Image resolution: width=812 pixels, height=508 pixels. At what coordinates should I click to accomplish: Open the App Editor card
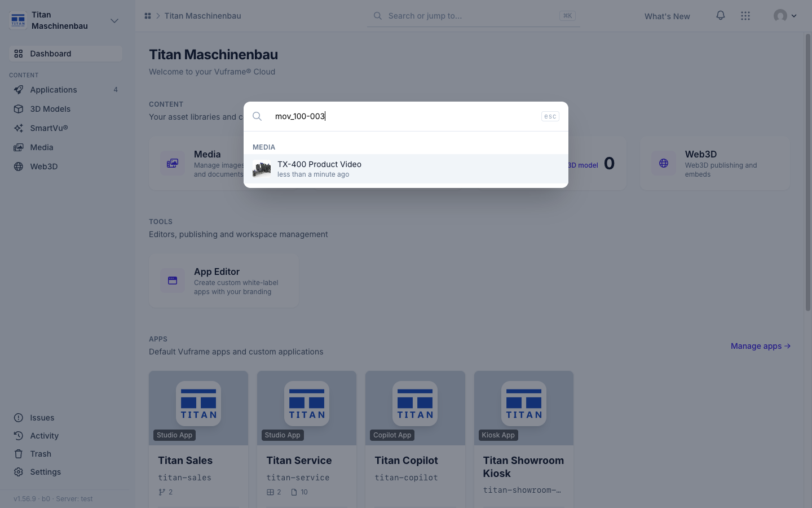click(224, 281)
